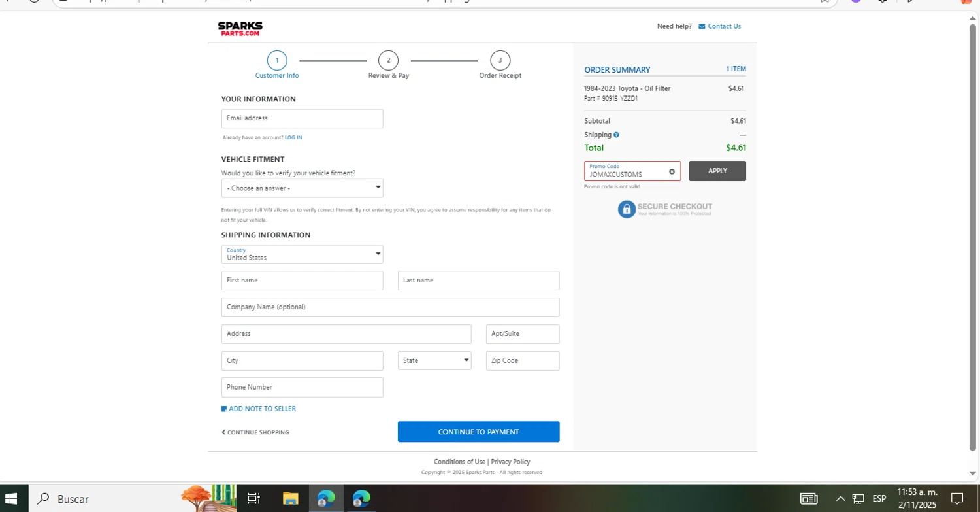Click the green Total $4.61 amount
This screenshot has height=512, width=980.
point(736,148)
